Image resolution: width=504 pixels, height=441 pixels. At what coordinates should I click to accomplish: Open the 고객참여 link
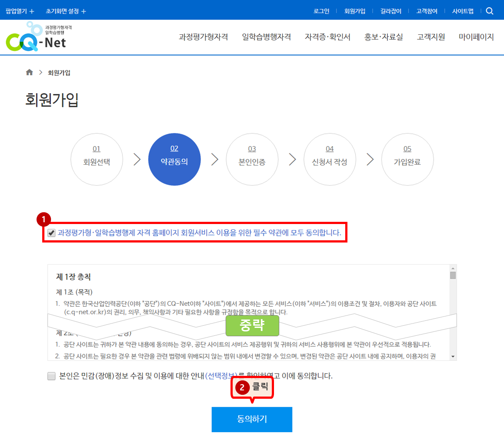click(427, 11)
